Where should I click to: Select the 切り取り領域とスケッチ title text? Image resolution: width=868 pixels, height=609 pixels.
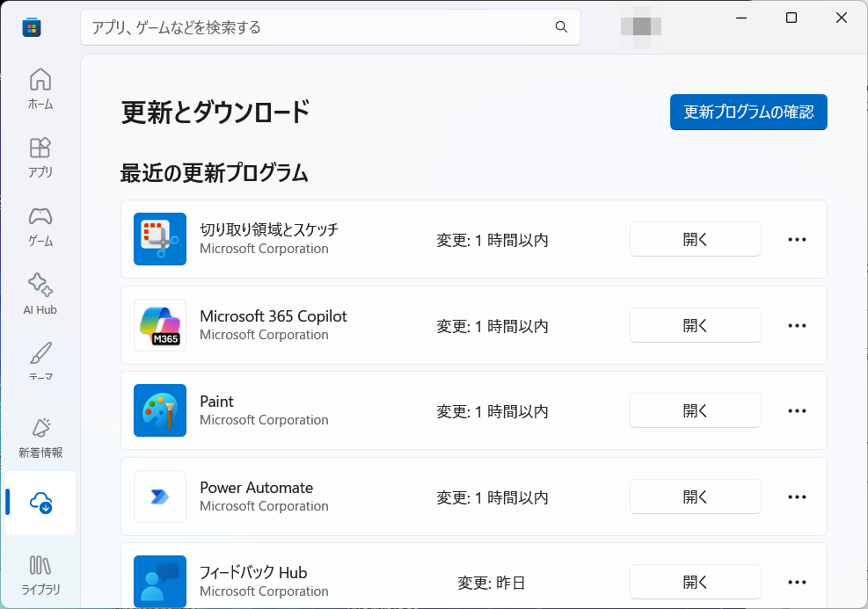tap(269, 229)
